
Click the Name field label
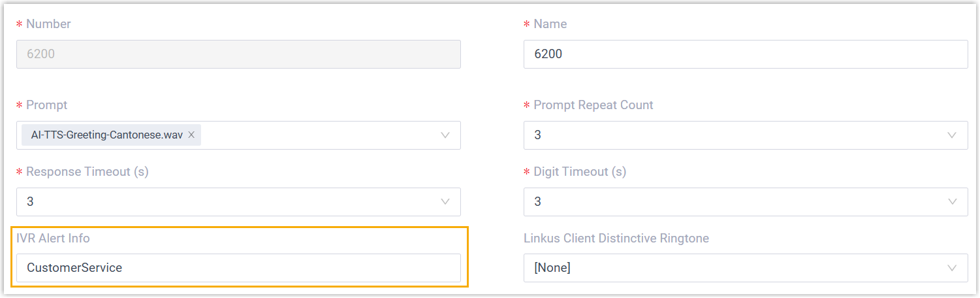pyautogui.click(x=550, y=24)
